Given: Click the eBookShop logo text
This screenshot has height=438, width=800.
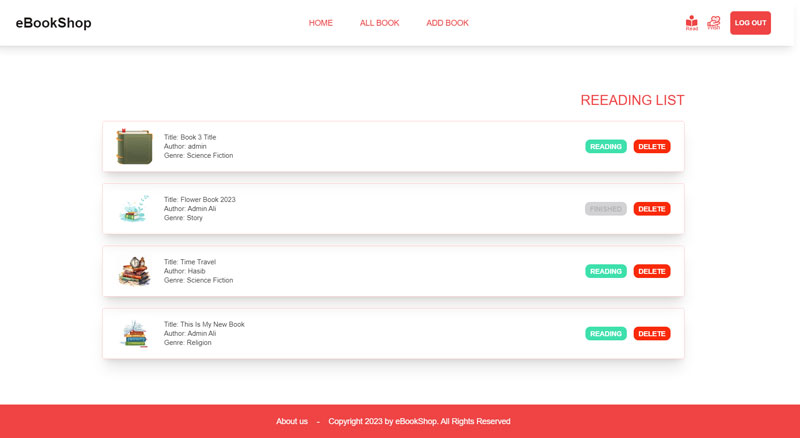Looking at the screenshot, I should click(54, 23).
